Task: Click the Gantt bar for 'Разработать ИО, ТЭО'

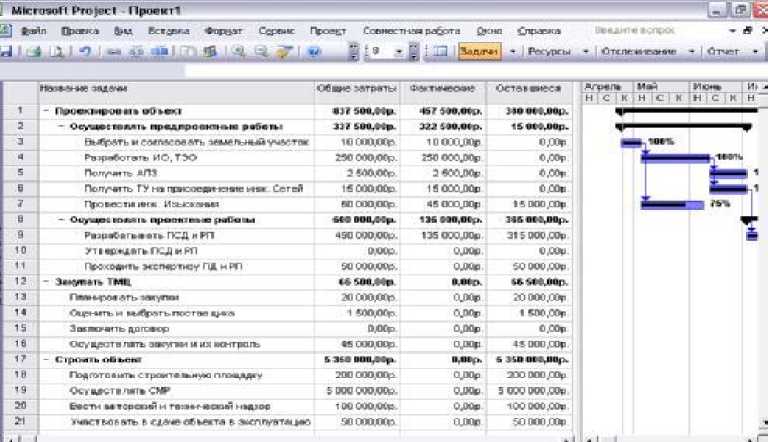Action: (676, 158)
